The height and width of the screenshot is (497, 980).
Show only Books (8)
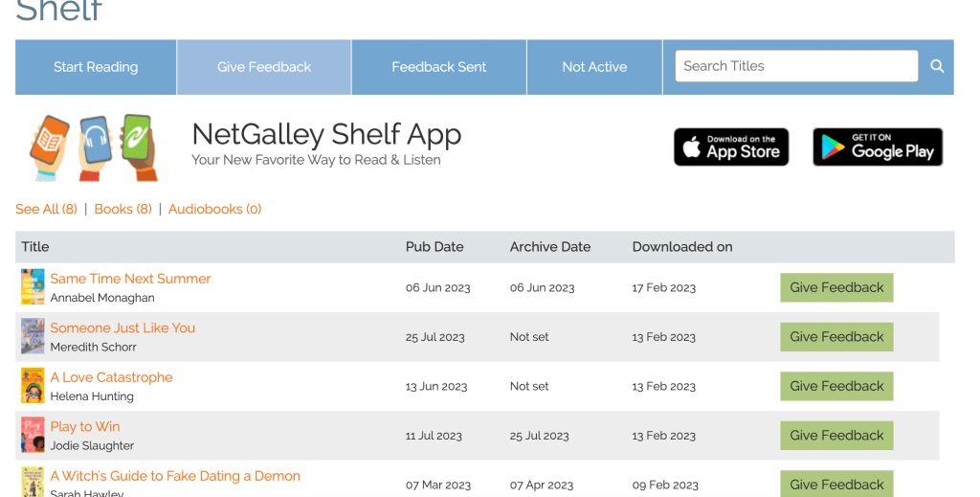[x=122, y=209]
